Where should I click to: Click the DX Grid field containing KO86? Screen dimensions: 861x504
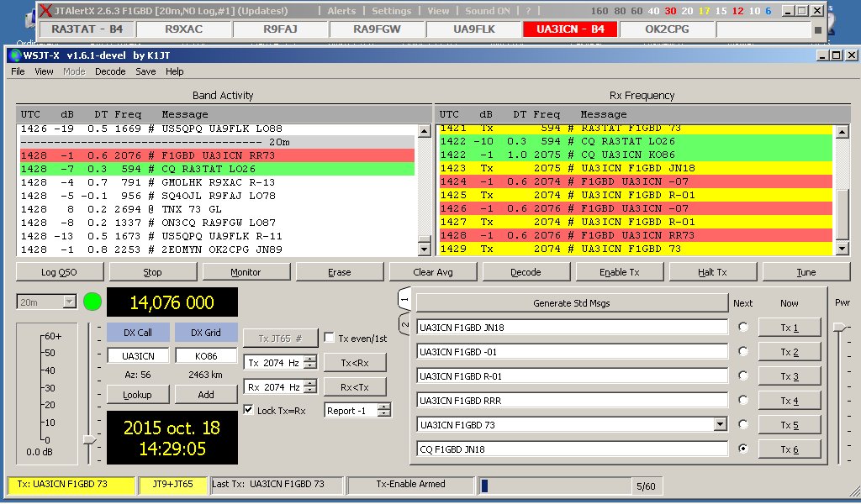tap(206, 356)
